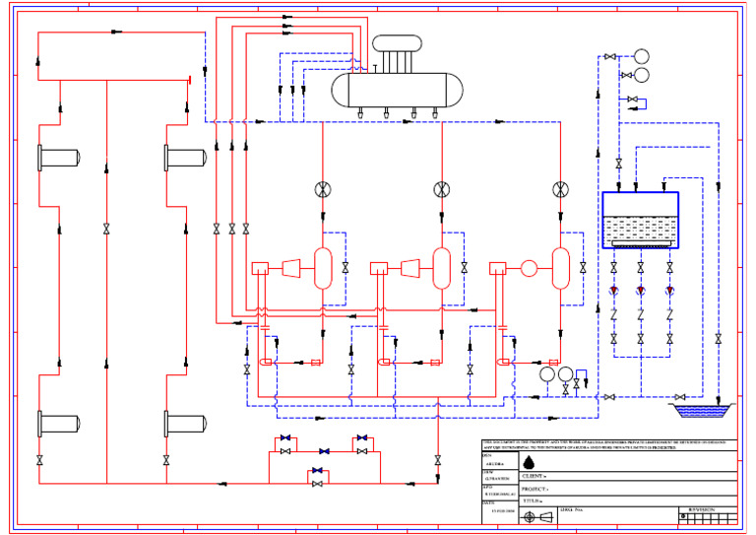The width and height of the screenshot is (756, 535).
Task: Click the valve on the long vertical red line
Action: point(106,230)
